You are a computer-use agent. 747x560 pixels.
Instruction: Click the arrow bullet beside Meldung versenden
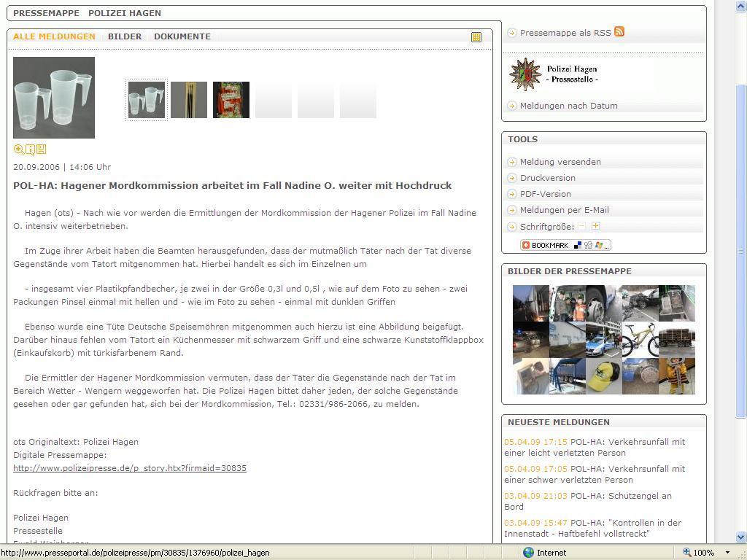tap(512, 162)
